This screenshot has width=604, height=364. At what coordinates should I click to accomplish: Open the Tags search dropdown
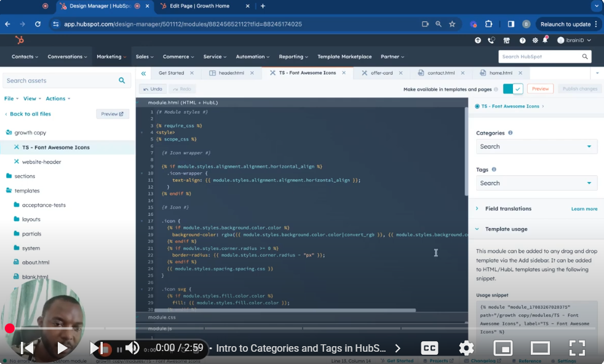(x=536, y=183)
